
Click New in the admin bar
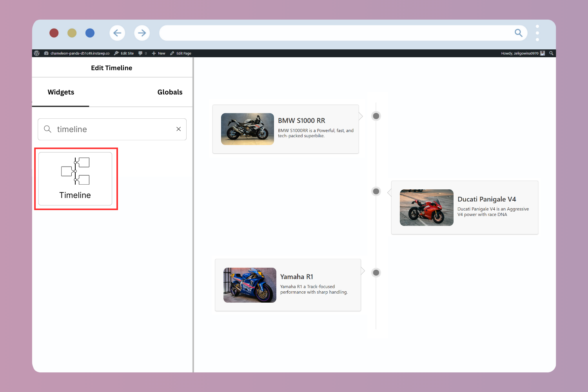(159, 53)
